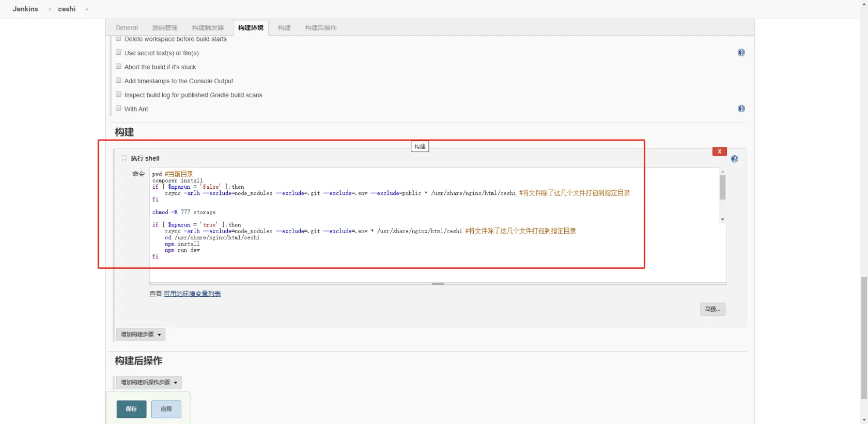Click the 应用 apply button
This screenshot has width=868, height=424.
[x=166, y=409]
